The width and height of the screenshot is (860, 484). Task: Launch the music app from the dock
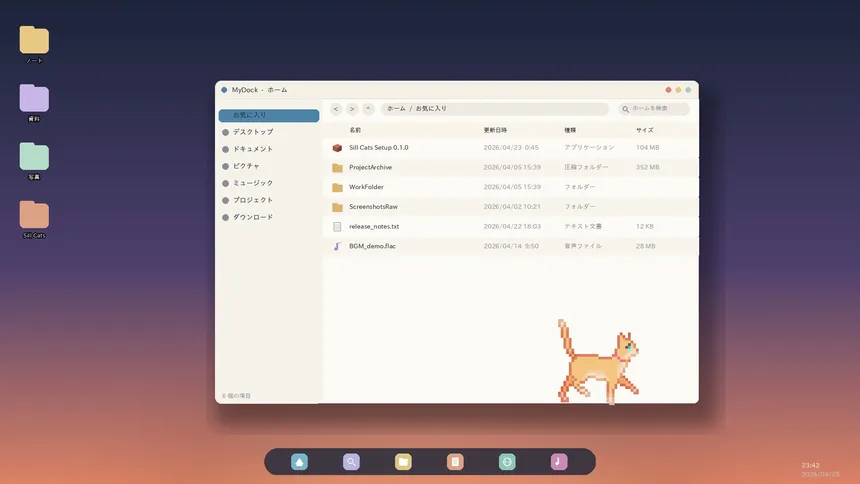click(x=559, y=462)
